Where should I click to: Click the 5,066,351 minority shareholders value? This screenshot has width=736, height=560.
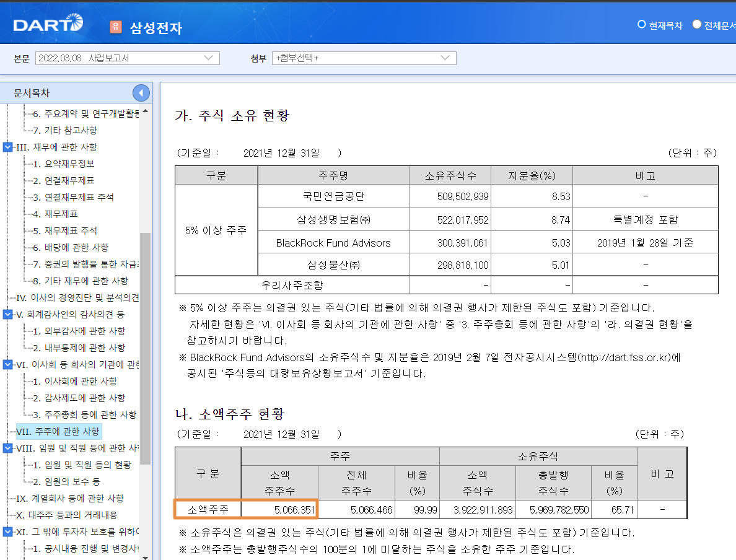(x=294, y=510)
